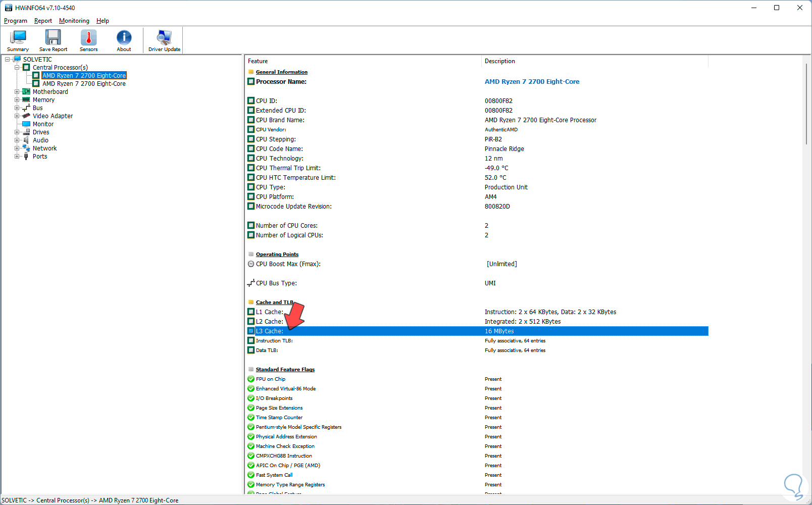This screenshot has width=812, height=505.
Task: Expand the Ports tree node
Action: coord(17,157)
